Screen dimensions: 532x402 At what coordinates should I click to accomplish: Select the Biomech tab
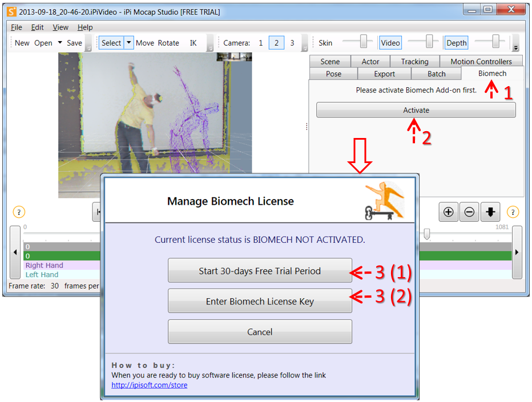tap(492, 73)
